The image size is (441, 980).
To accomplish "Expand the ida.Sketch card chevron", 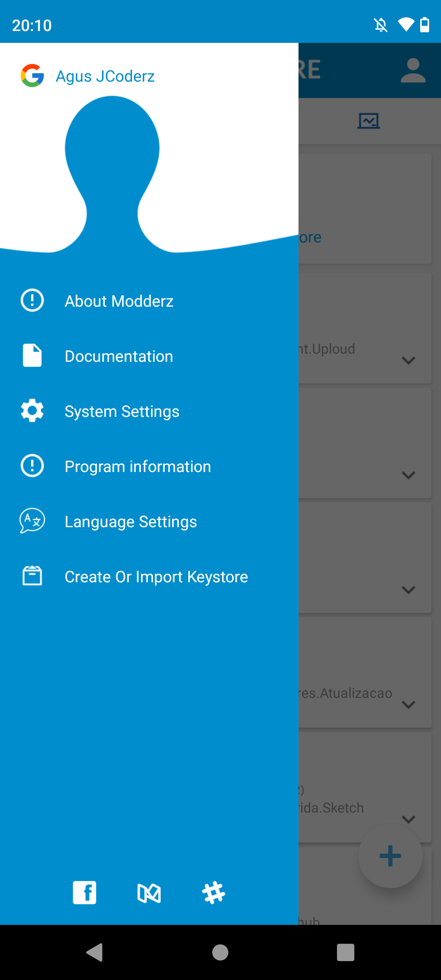I will 408,820.
